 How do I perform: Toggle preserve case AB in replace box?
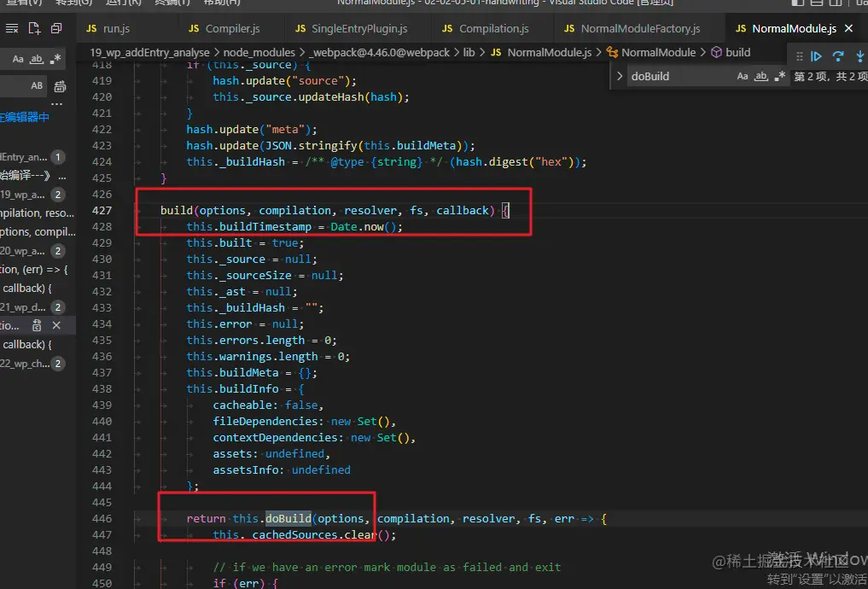click(37, 85)
